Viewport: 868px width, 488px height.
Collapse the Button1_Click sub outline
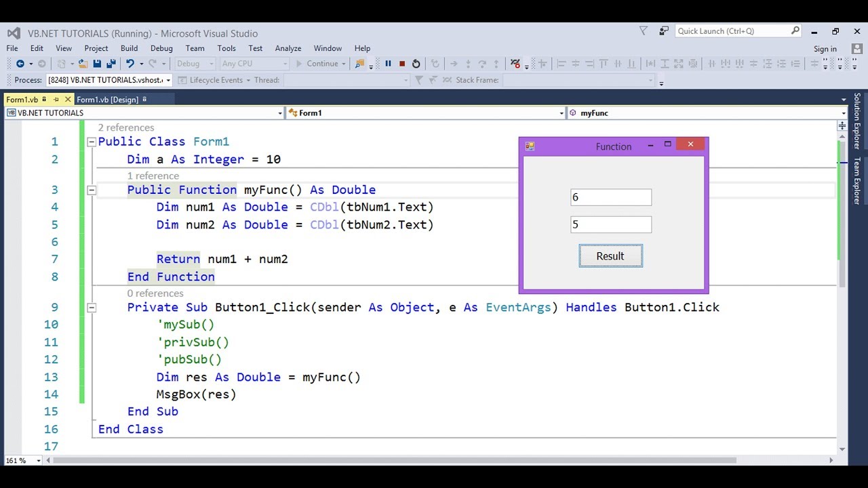coord(92,307)
